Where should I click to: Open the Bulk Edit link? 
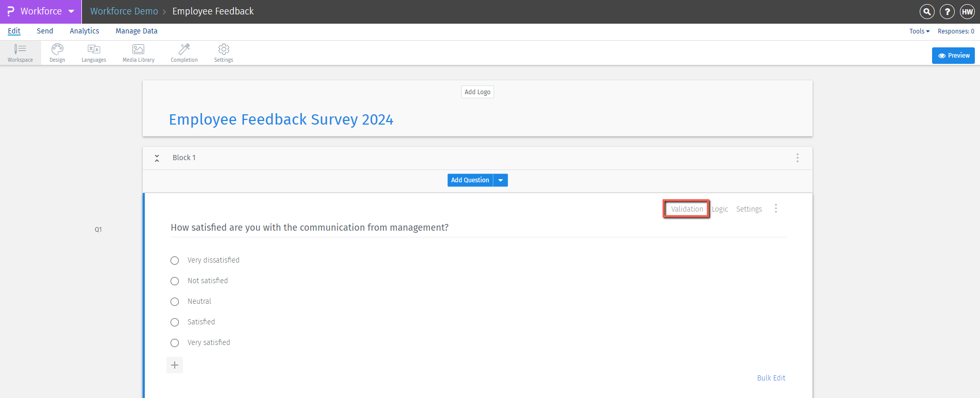coord(771,378)
